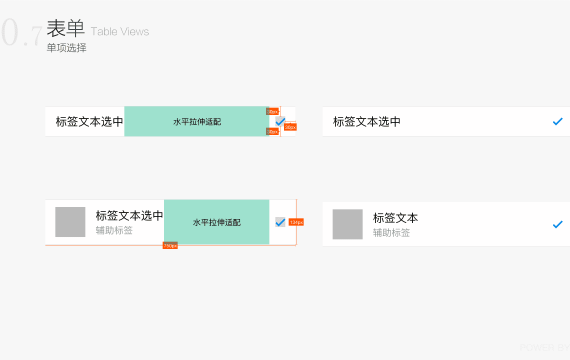Click blue checkmark in the right 标签文本 row
This screenshot has width=570, height=360.
pos(557,224)
